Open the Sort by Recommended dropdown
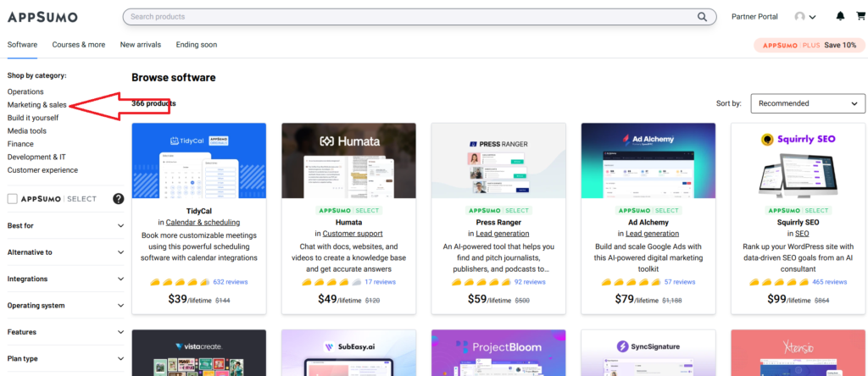The height and width of the screenshot is (376, 868). click(x=808, y=103)
